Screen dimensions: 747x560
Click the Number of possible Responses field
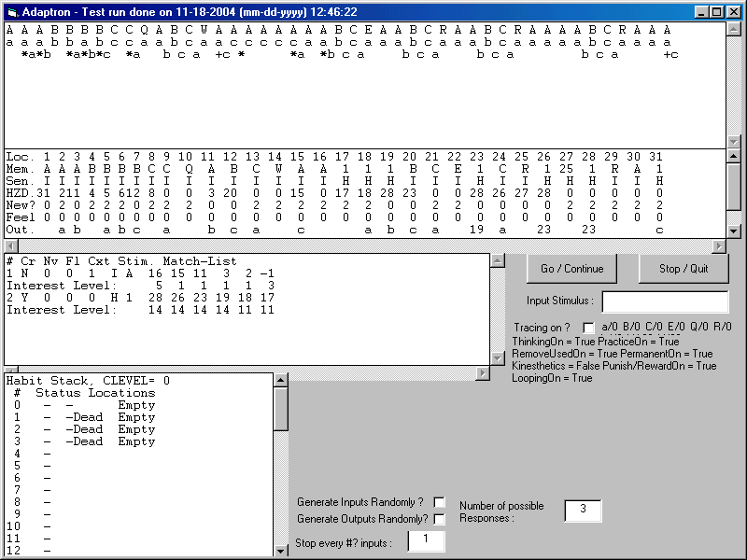583,511
